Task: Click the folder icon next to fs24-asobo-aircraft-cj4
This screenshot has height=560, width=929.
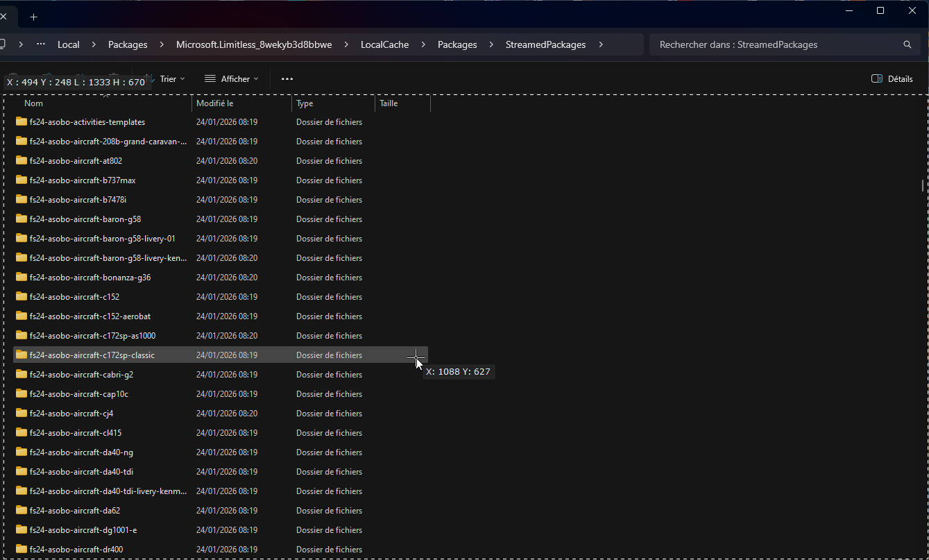Action: (x=22, y=413)
